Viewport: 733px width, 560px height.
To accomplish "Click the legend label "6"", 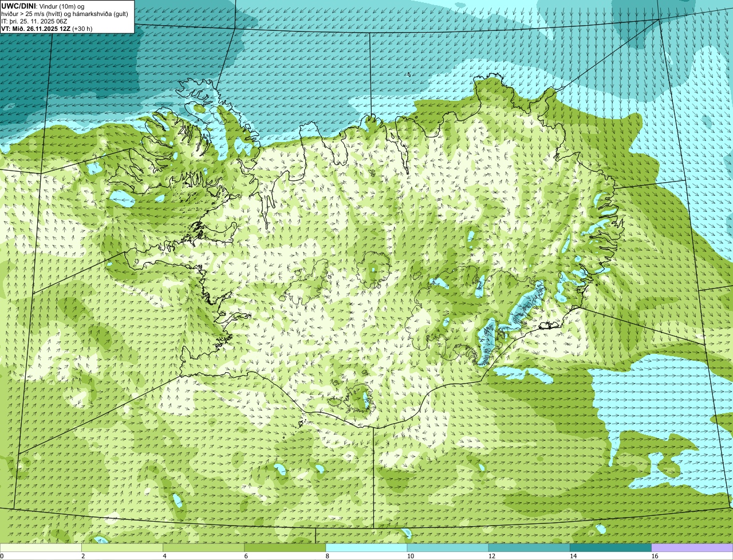I will tap(246, 556).
